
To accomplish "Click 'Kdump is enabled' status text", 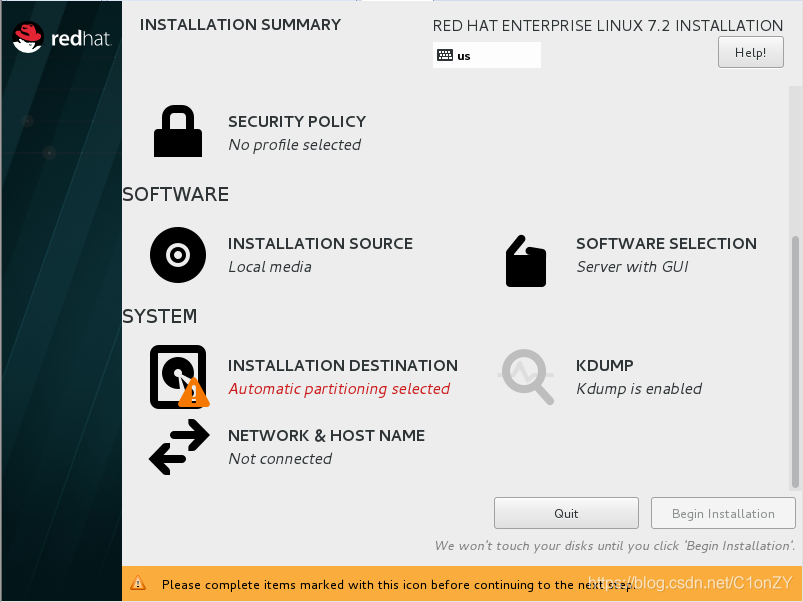I will point(639,389).
